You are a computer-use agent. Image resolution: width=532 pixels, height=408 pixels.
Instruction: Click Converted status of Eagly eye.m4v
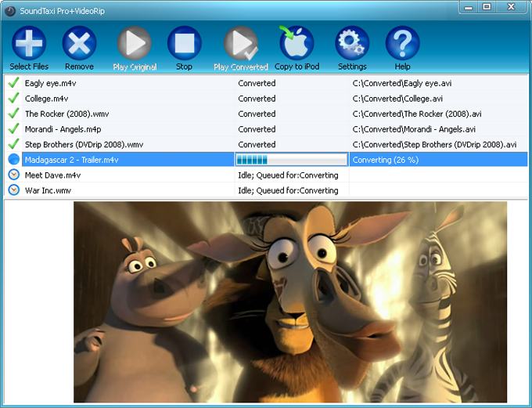pos(257,83)
